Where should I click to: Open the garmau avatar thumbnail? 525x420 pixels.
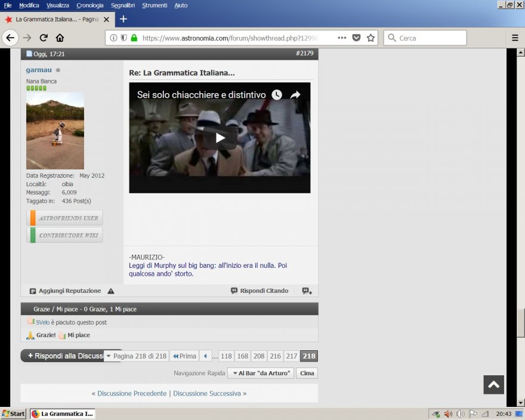(55, 131)
